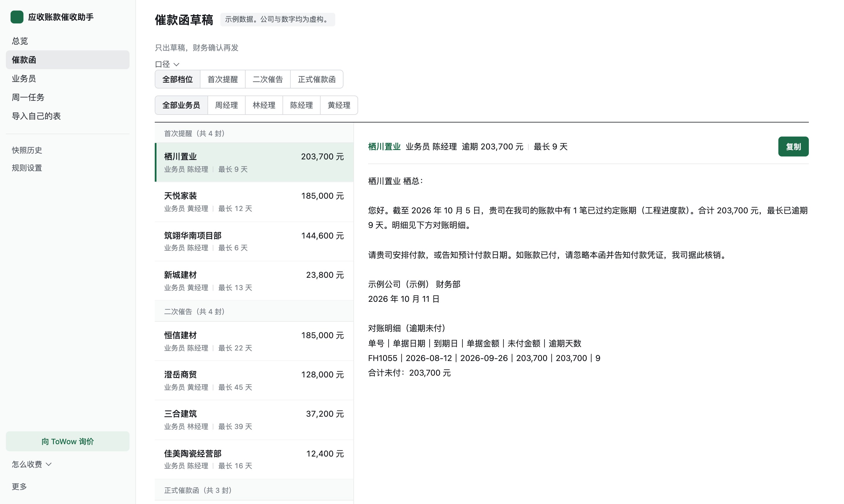This screenshot has height=504, width=844.
Task: Open the 天悦家装 draft row
Action: tap(254, 202)
